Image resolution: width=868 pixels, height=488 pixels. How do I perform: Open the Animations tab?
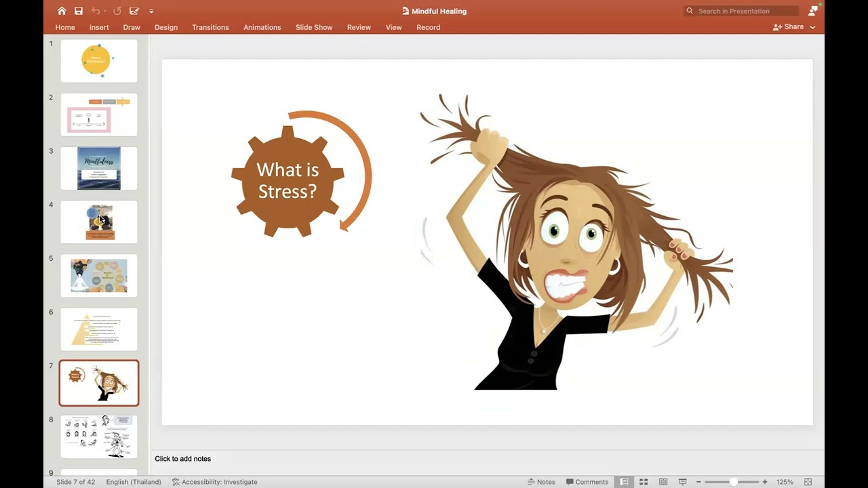point(262,27)
